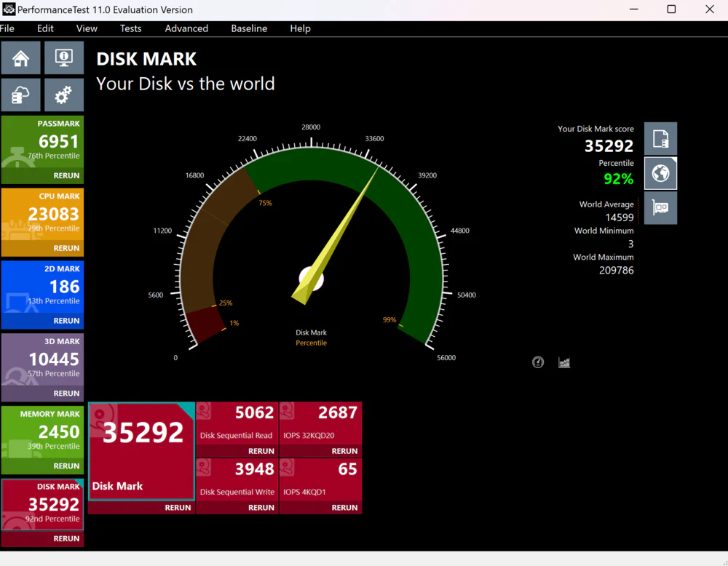Go to the Home screen icon
Screen dimensions: 728x566
click(x=20, y=58)
